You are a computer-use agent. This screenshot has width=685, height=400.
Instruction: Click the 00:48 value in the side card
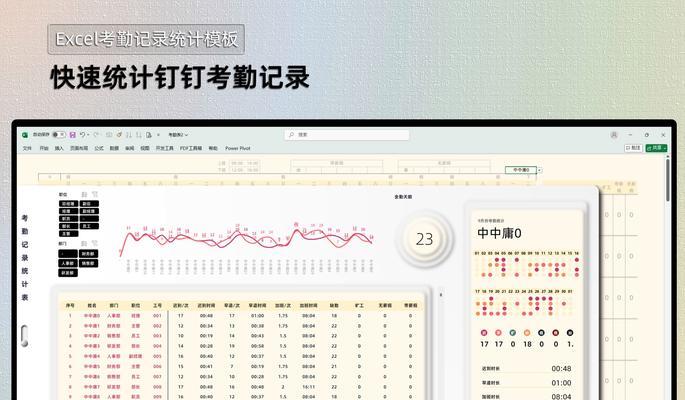pos(561,369)
